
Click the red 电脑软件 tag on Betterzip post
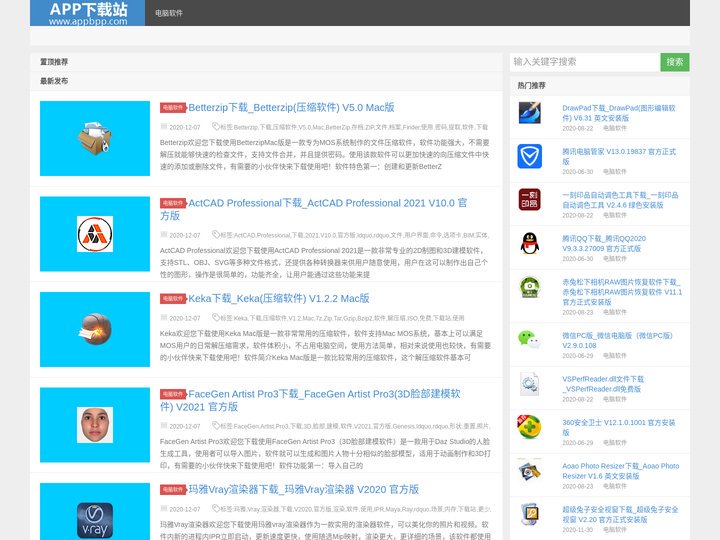click(173, 107)
